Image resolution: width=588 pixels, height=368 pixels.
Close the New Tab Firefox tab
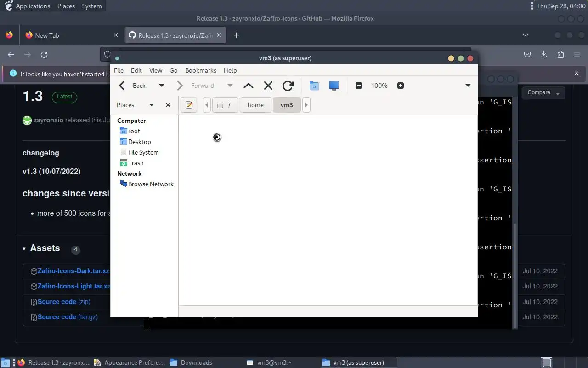pyautogui.click(x=116, y=35)
